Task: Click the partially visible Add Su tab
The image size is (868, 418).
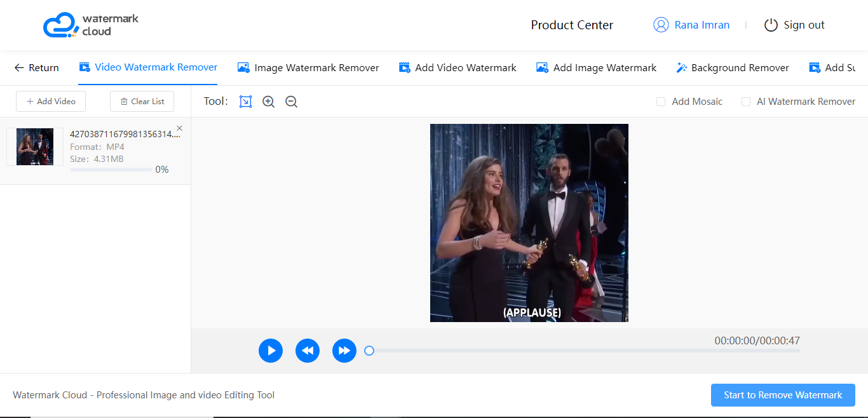Action: point(832,67)
